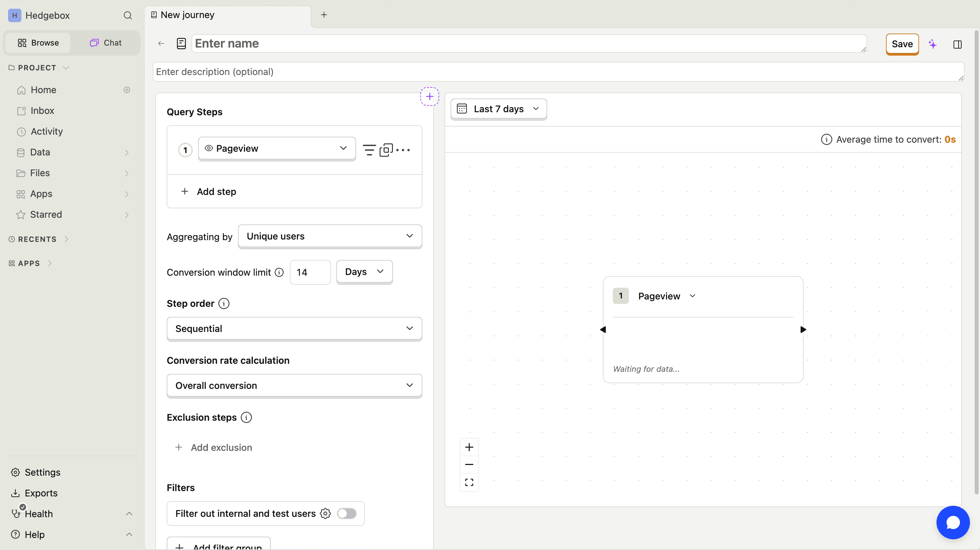Toggle the right side panel open
This screenshot has height=550, width=980.
(958, 44)
